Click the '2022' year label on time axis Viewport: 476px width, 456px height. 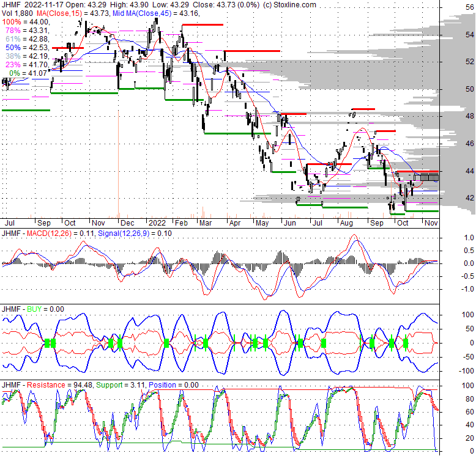157,223
